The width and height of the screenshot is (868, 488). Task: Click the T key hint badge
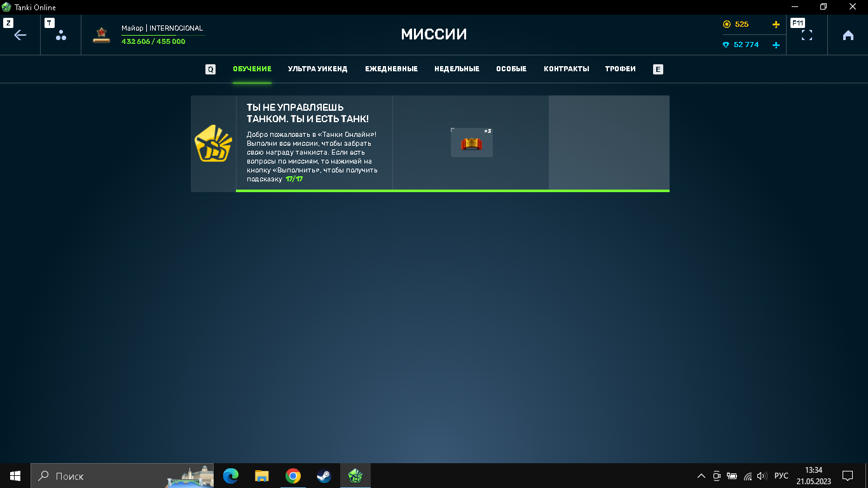point(50,23)
